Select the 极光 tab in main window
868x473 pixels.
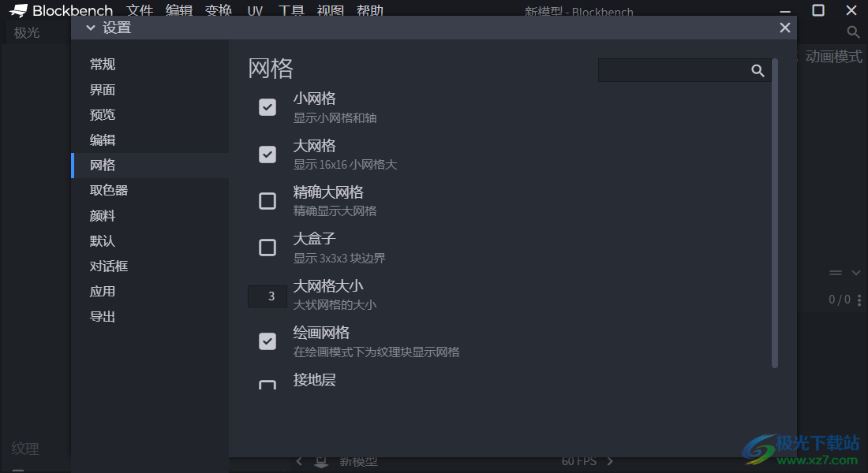(27, 32)
